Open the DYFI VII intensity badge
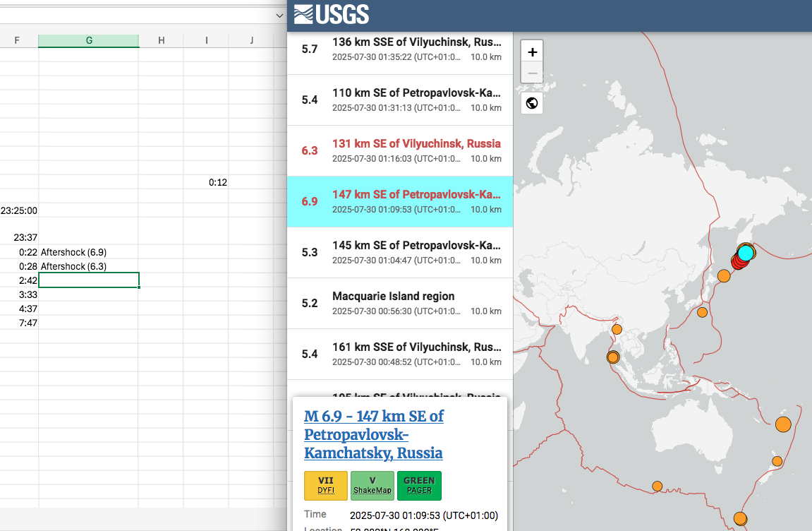The height and width of the screenshot is (531, 812). [x=326, y=485]
